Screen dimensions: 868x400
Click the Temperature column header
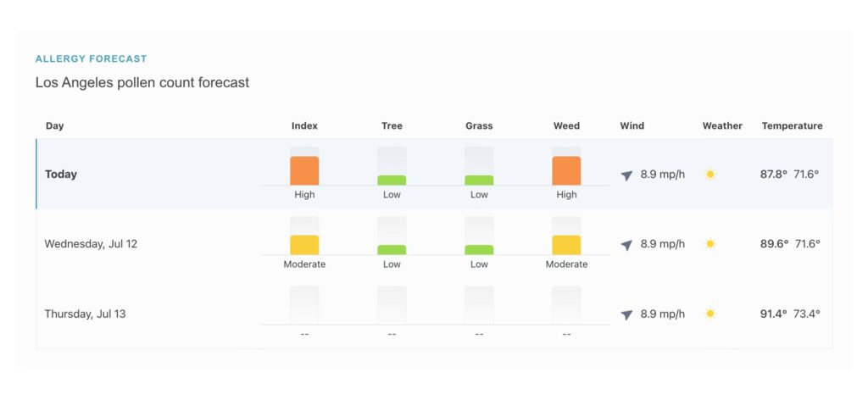click(792, 126)
